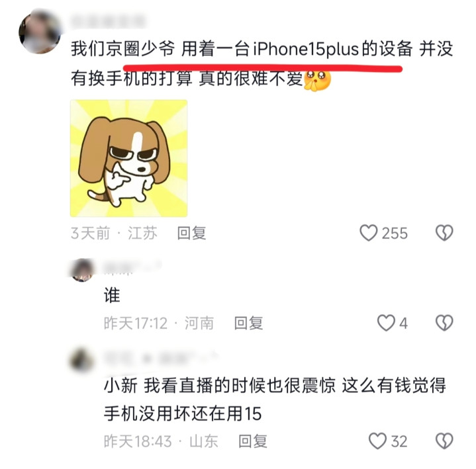
Task: Tap the 255 like count number
Action: pyautogui.click(x=395, y=234)
